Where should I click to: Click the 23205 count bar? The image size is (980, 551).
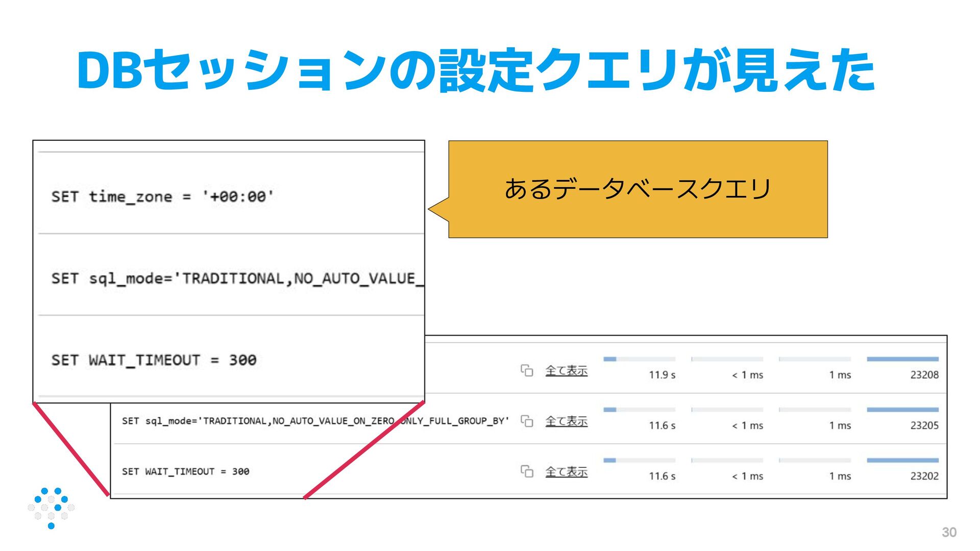(902, 410)
